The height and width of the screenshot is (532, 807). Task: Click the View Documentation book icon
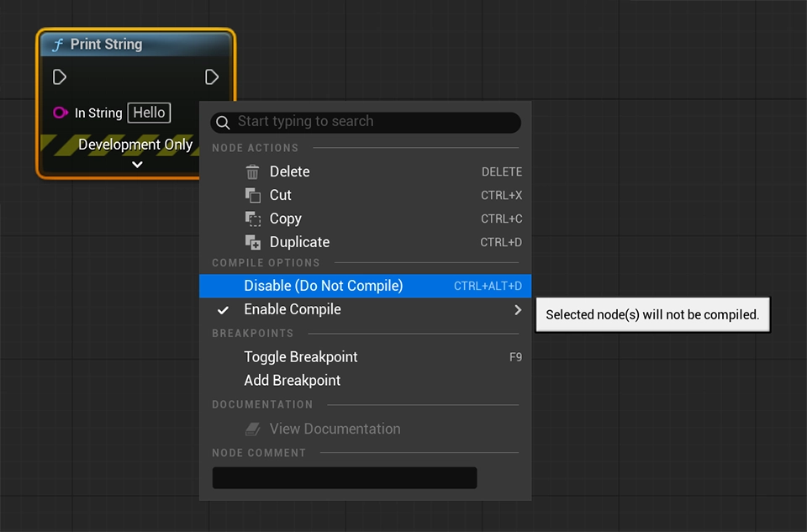click(x=253, y=429)
